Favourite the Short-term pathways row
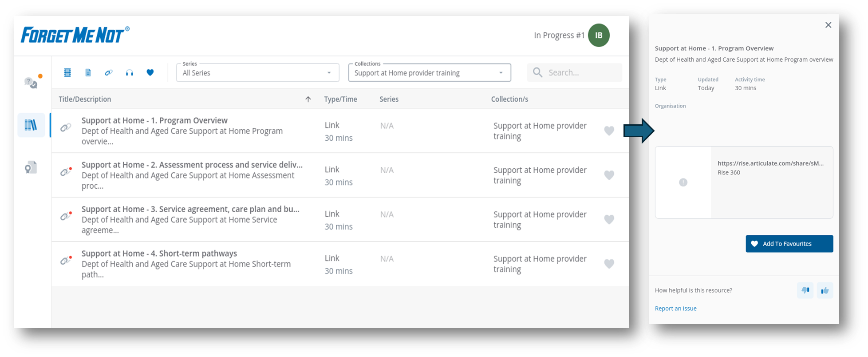Viewport: 868px width, 357px height. pos(609,264)
